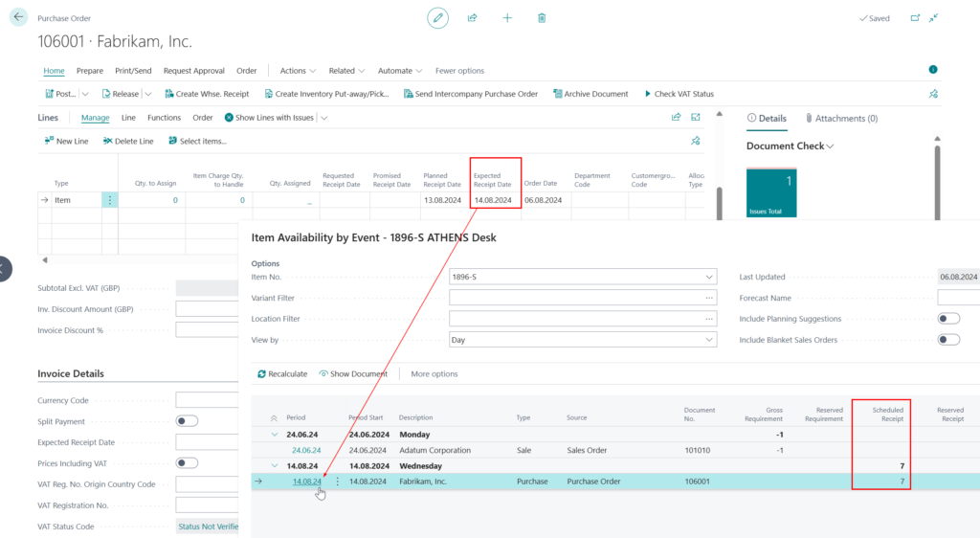
Task: Click Recalculate in Item Availability
Action: 282,373
